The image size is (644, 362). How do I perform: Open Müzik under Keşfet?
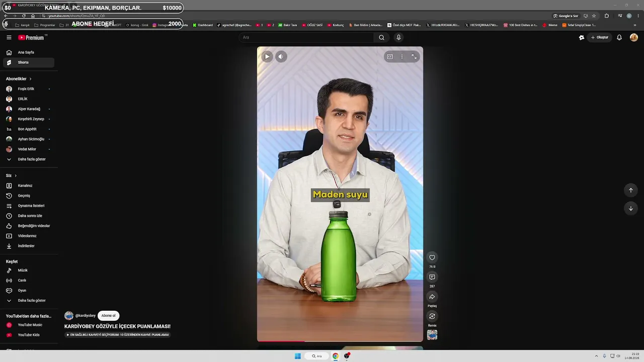(29, 270)
